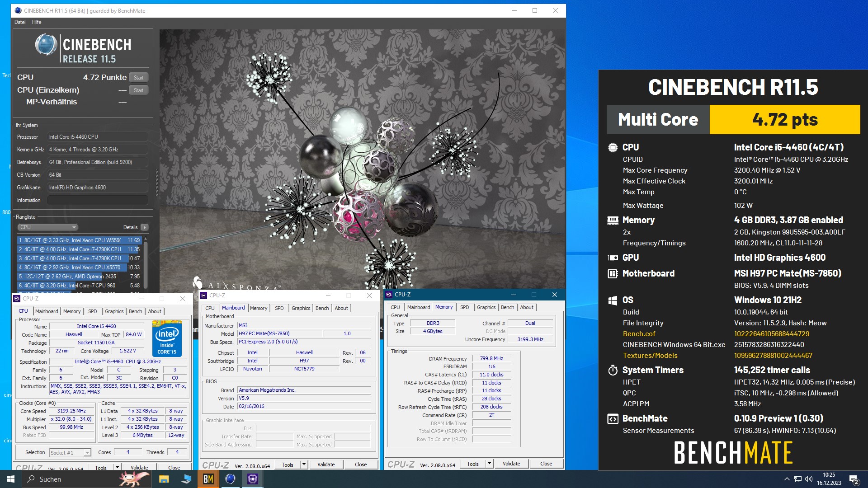Open the taskbar app next to Explorer
868x488 pixels.
point(186,479)
